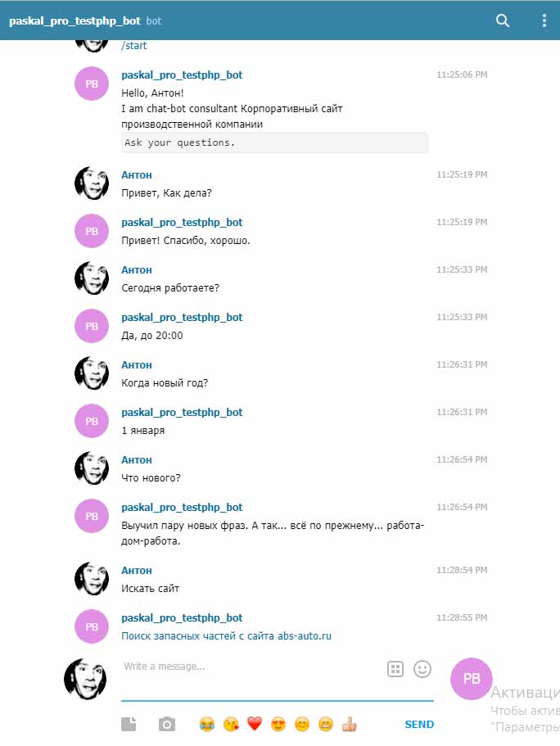This screenshot has width=560, height=746.
Task: Insert the red heart emoji
Action: pyautogui.click(x=254, y=724)
